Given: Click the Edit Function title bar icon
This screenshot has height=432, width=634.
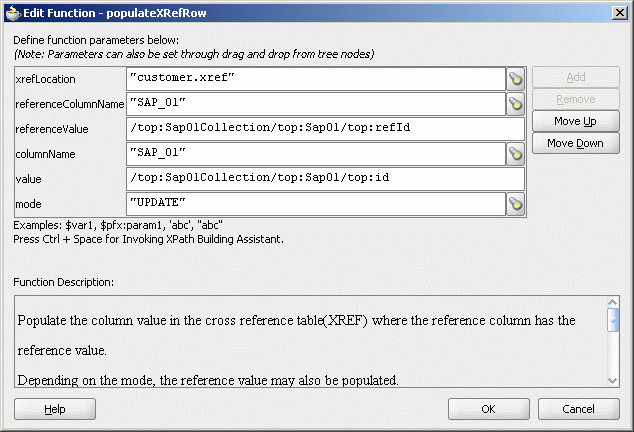Looking at the screenshot, I should click(x=12, y=11).
